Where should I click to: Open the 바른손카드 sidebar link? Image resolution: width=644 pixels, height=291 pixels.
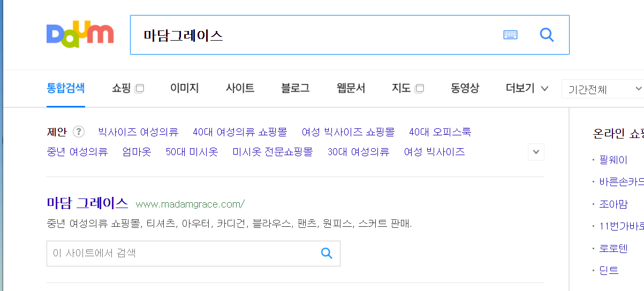click(x=622, y=182)
